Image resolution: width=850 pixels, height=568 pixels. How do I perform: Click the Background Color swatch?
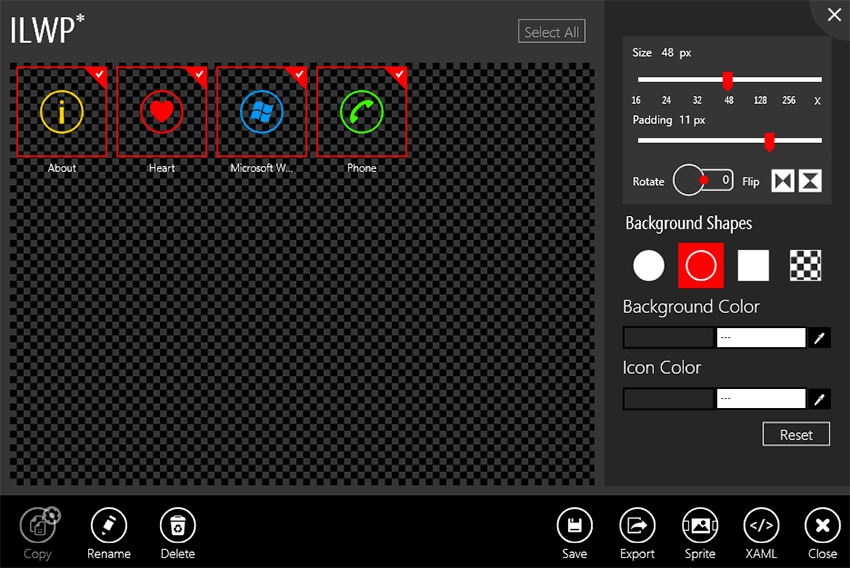(668, 338)
